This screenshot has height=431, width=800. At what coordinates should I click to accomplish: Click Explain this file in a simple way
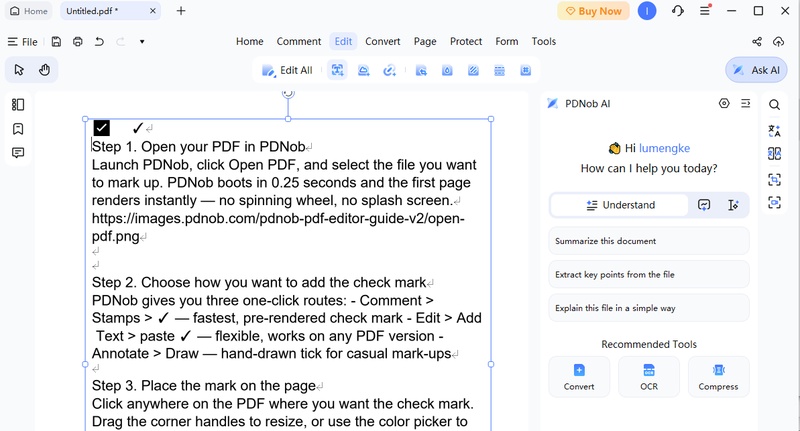[x=649, y=308]
